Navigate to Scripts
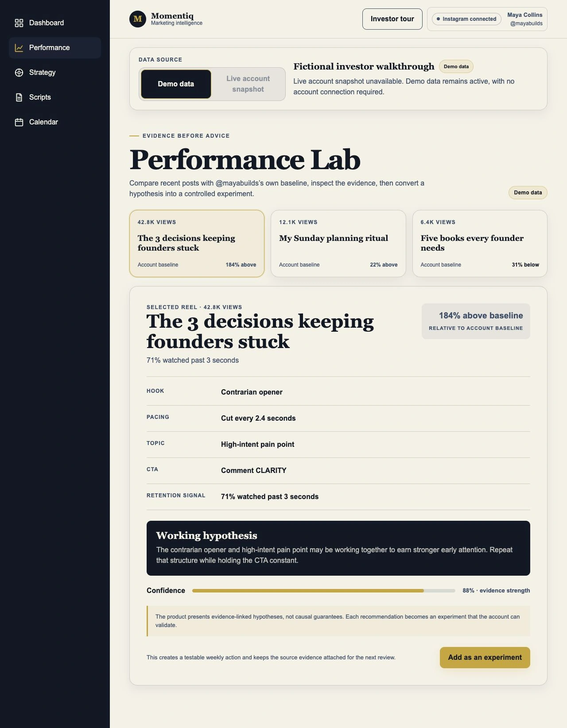567x728 pixels. (x=55, y=97)
